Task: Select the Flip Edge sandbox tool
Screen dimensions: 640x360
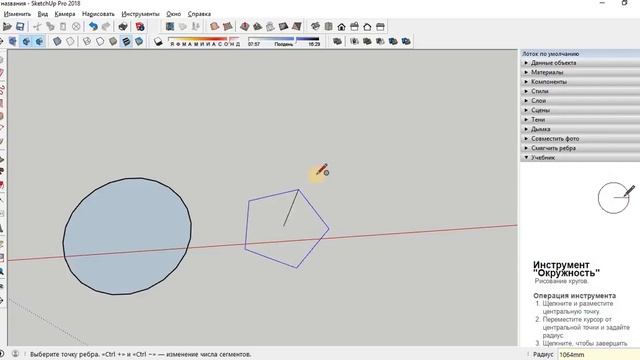Action: click(x=296, y=27)
